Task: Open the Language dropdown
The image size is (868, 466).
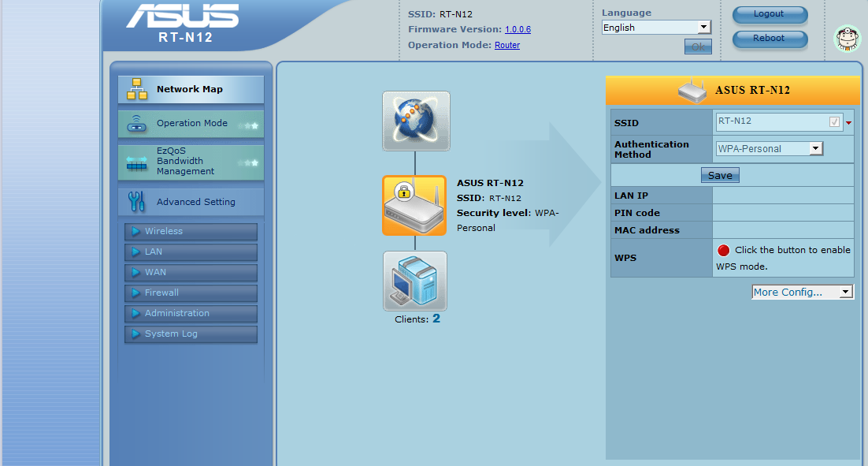Action: click(656, 27)
